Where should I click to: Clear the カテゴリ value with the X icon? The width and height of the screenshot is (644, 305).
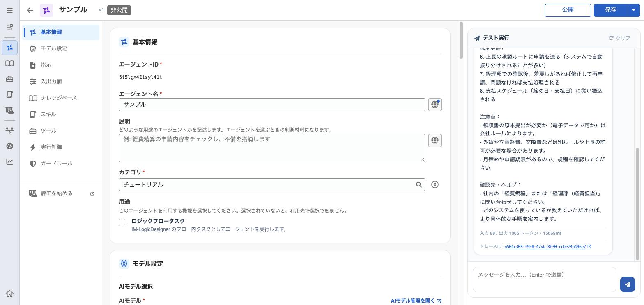[x=435, y=185]
